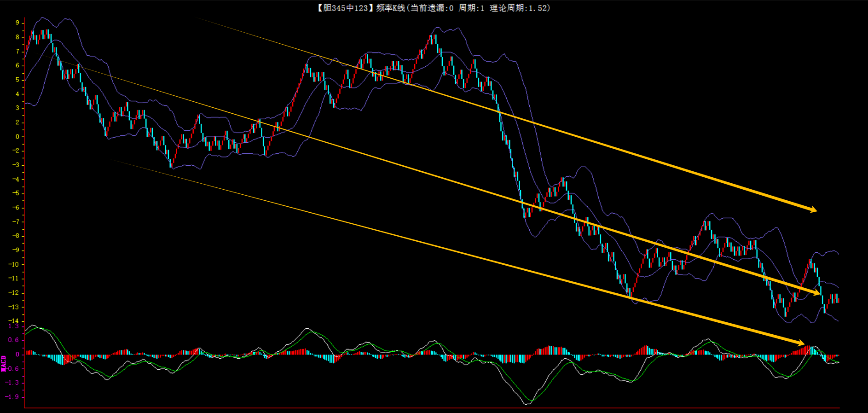Click the 频率K线 text in the title
This screenshot has height=413, width=868.
point(390,8)
